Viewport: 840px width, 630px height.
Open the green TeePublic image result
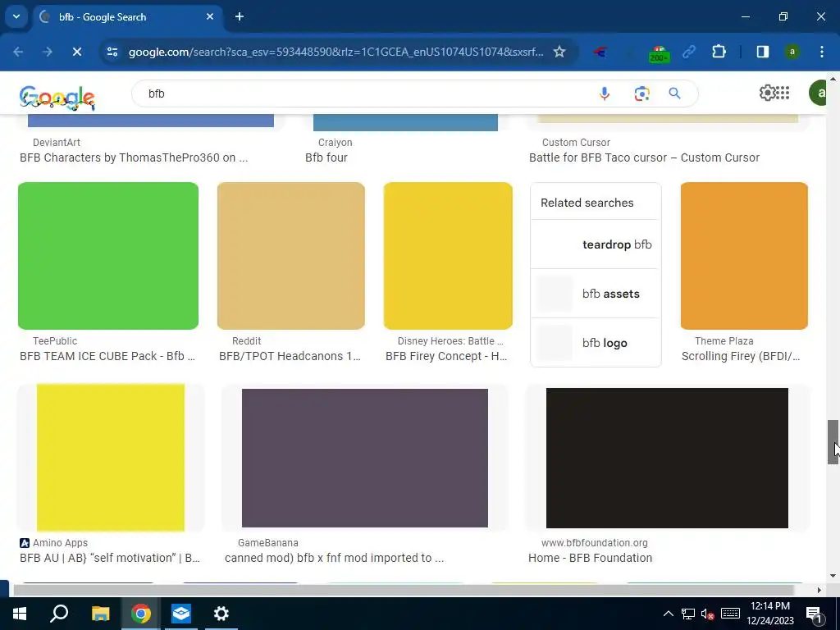pos(108,256)
